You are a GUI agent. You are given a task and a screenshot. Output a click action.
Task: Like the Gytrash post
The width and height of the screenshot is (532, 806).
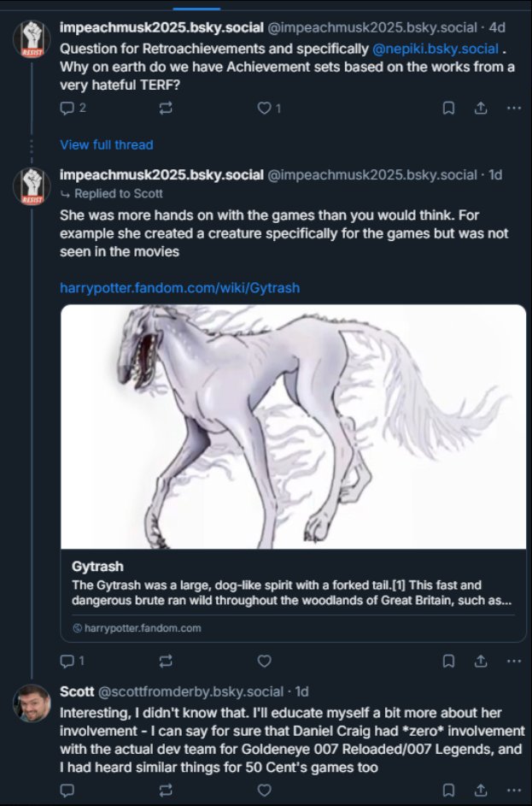click(x=264, y=661)
